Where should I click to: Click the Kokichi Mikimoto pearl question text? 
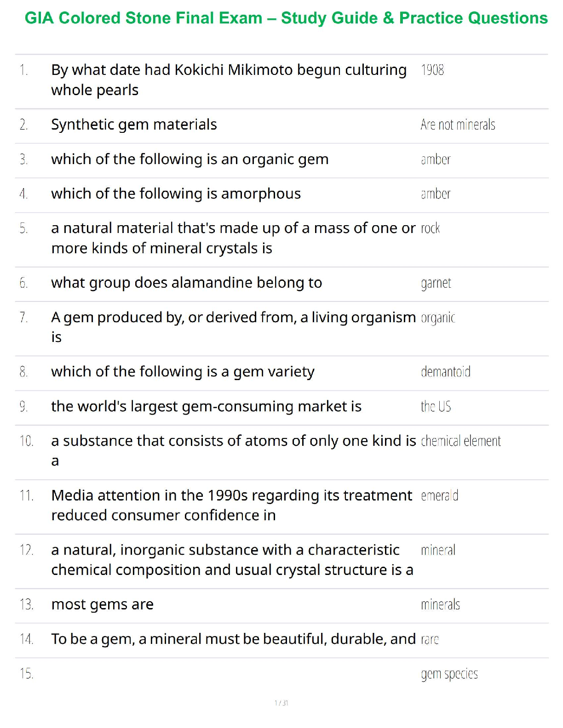[x=229, y=80]
